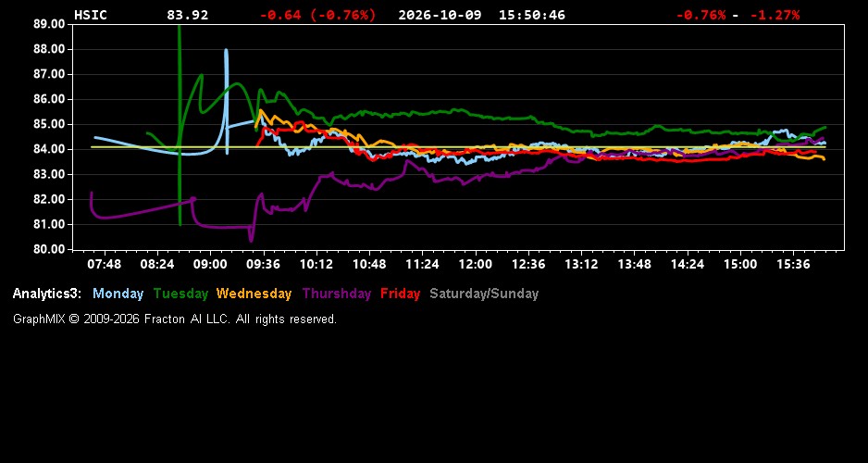Click the 09:36 time axis label
The height and width of the screenshot is (463, 868).
tap(264, 264)
